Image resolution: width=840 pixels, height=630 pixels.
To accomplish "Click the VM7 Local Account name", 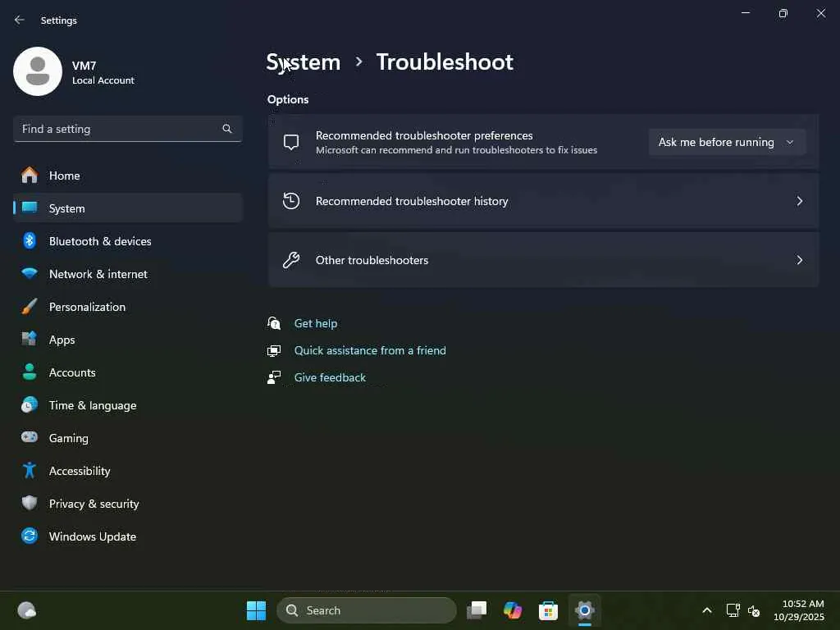I will 103,72.
